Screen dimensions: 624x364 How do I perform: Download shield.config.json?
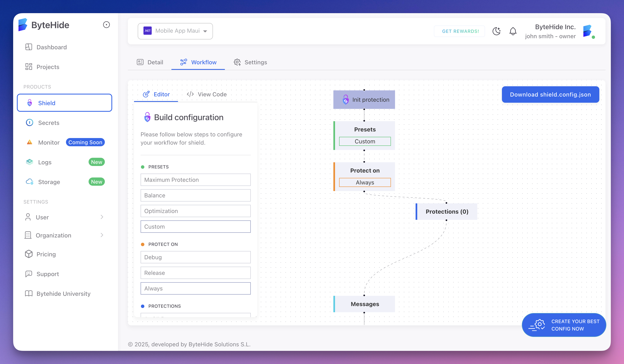point(550,94)
